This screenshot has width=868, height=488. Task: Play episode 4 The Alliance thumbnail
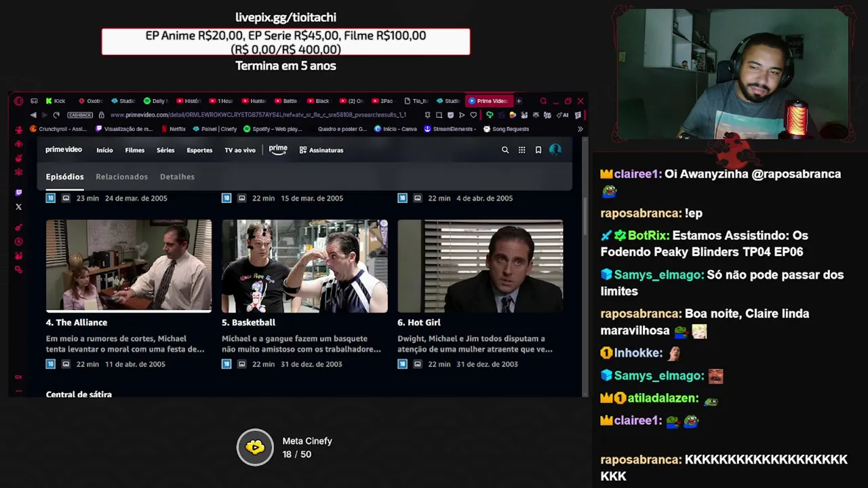[129, 266]
